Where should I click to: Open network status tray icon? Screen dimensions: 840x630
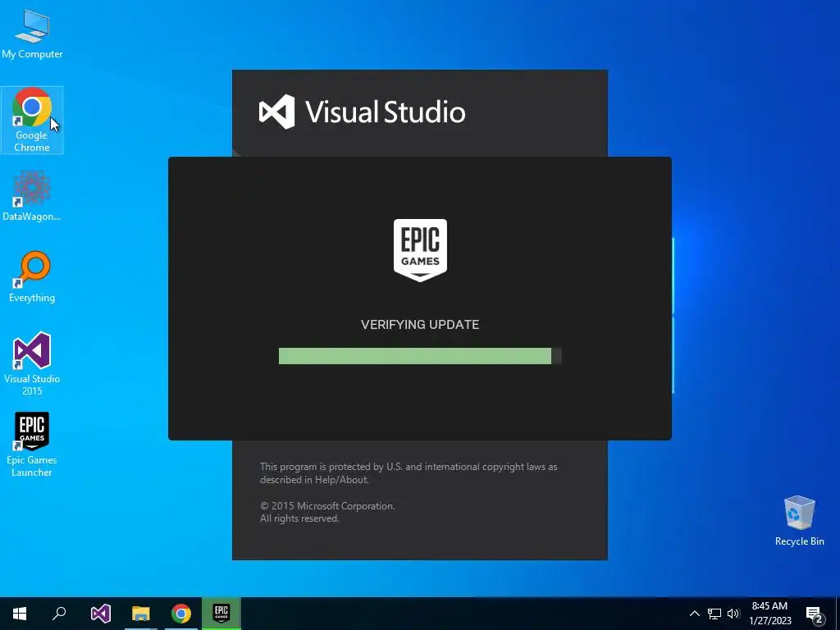pos(714,614)
